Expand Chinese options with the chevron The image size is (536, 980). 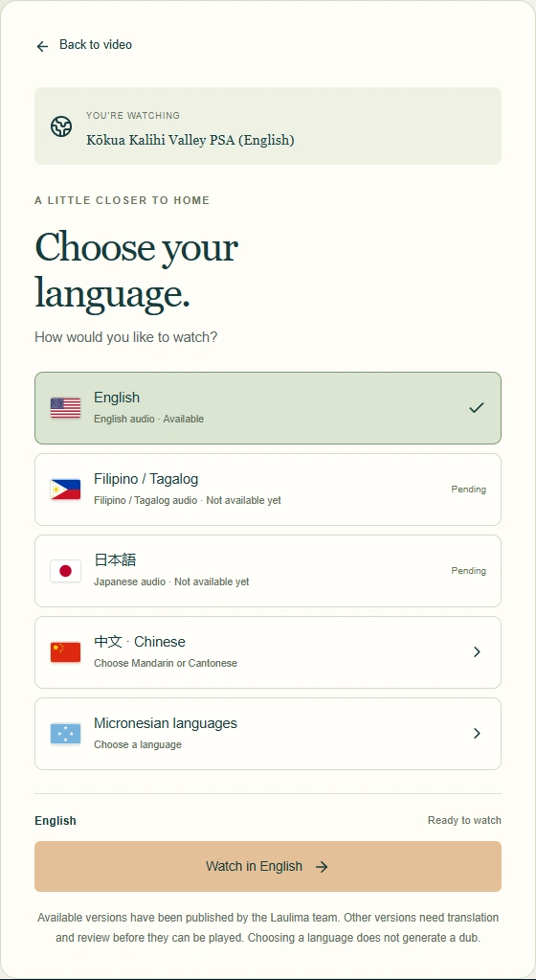(x=478, y=651)
